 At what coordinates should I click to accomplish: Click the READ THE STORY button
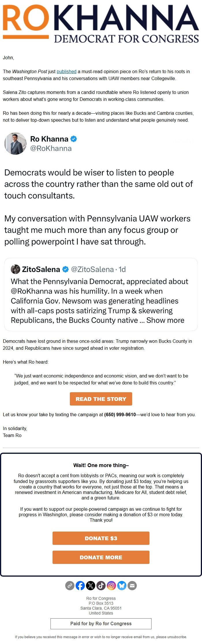point(101,399)
